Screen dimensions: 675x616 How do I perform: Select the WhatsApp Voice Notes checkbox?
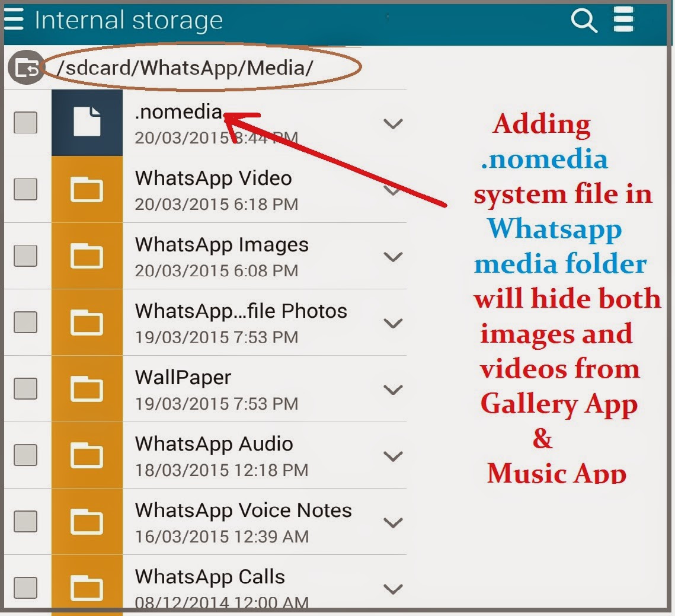pyautogui.click(x=25, y=522)
